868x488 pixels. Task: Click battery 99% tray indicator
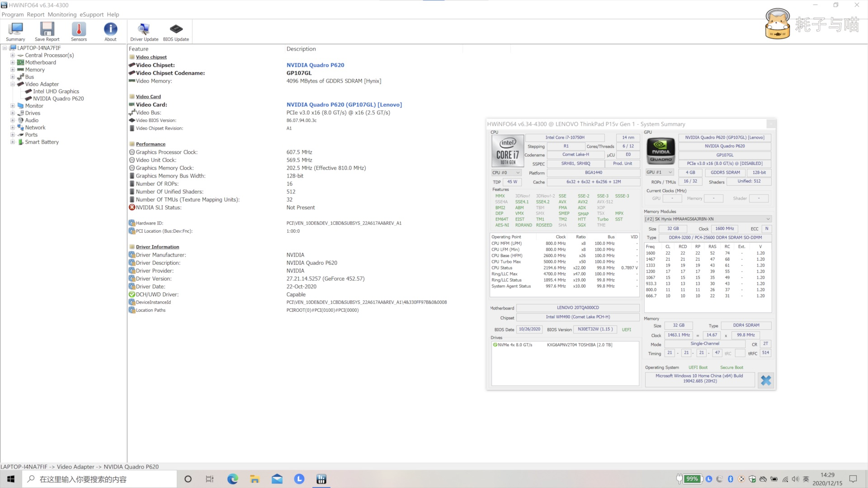coord(692,479)
